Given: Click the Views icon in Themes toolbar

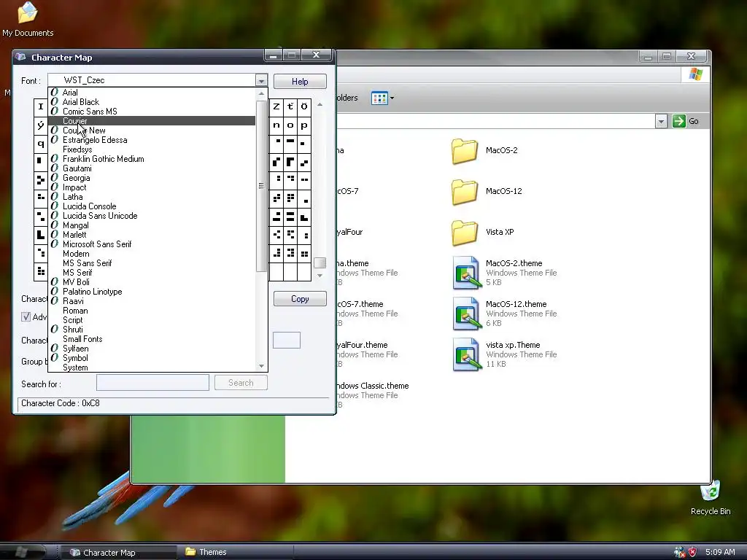Looking at the screenshot, I should pyautogui.click(x=379, y=98).
